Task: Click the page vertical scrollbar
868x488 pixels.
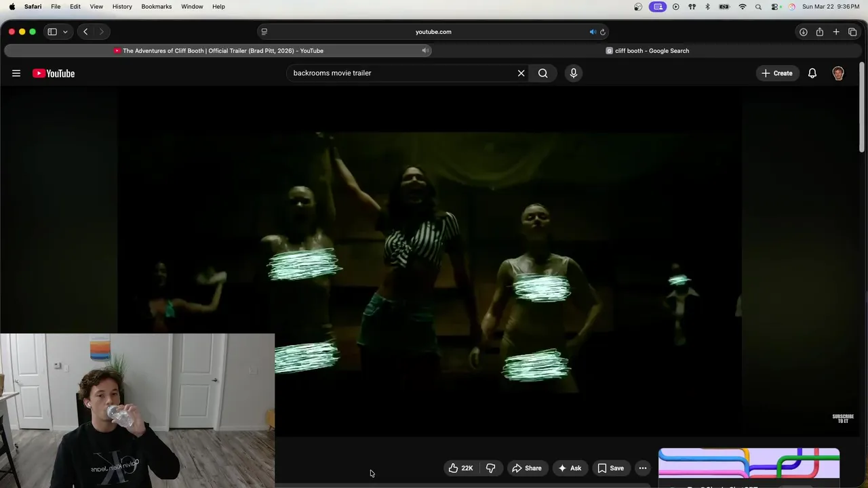Action: 862,108
